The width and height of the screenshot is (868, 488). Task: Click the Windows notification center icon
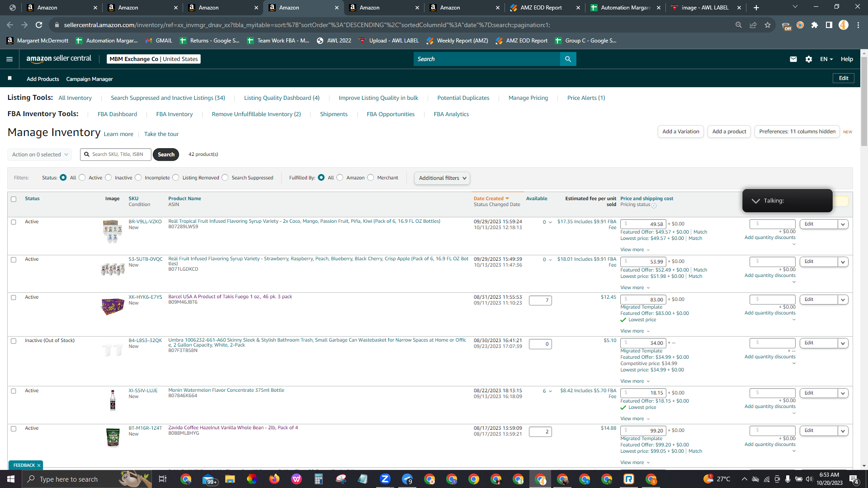[854, 479]
